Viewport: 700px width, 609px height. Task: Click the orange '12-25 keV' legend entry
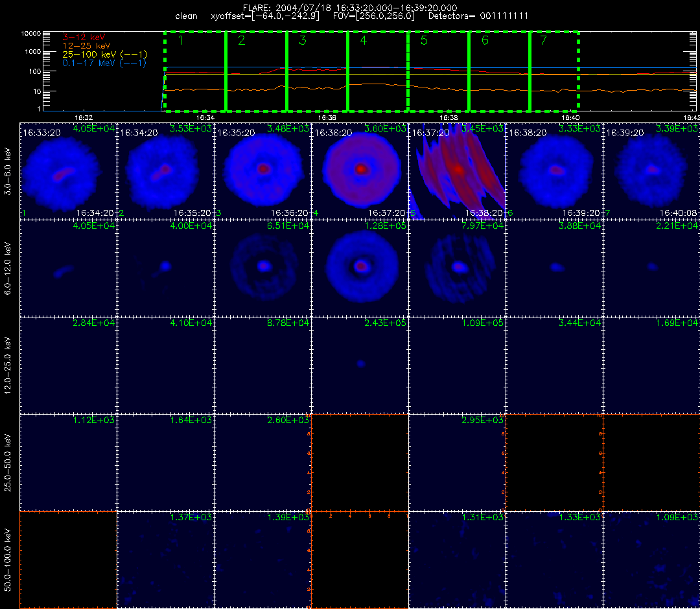(87, 45)
